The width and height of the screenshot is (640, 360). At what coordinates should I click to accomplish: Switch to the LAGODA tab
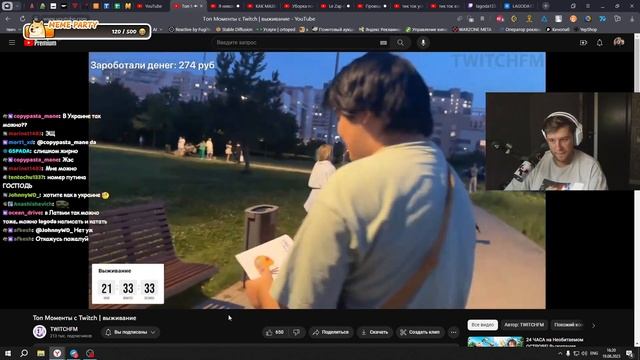[x=519, y=6]
